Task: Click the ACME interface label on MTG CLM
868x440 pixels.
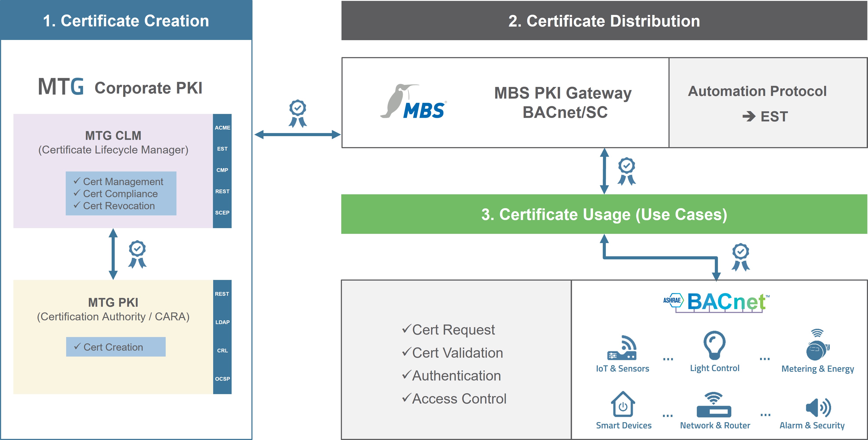Action: pyautogui.click(x=222, y=128)
